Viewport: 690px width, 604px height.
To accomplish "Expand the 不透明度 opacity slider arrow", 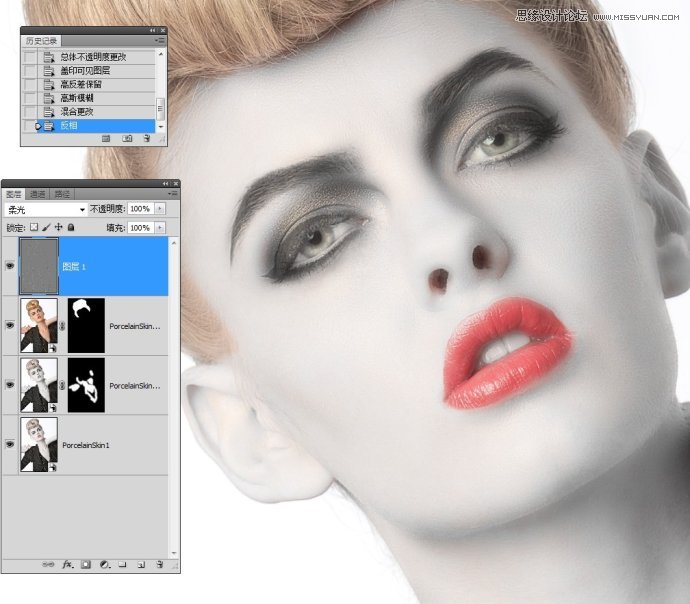I will pyautogui.click(x=160, y=210).
